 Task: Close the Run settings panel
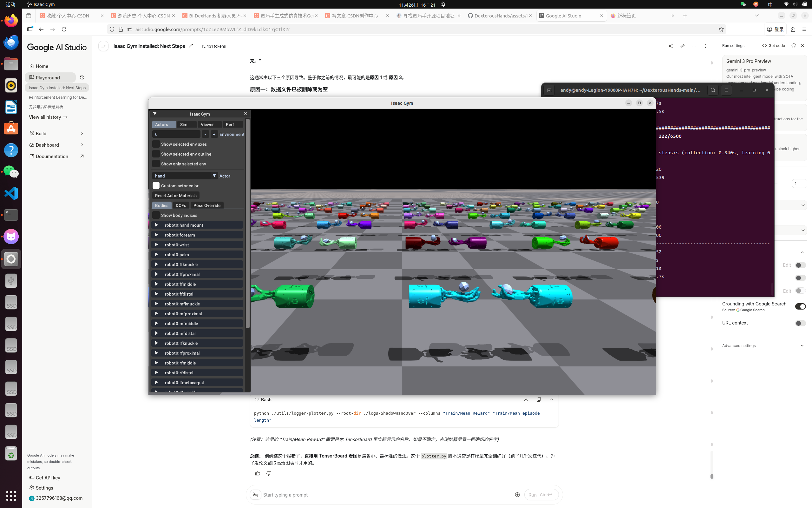(x=802, y=46)
